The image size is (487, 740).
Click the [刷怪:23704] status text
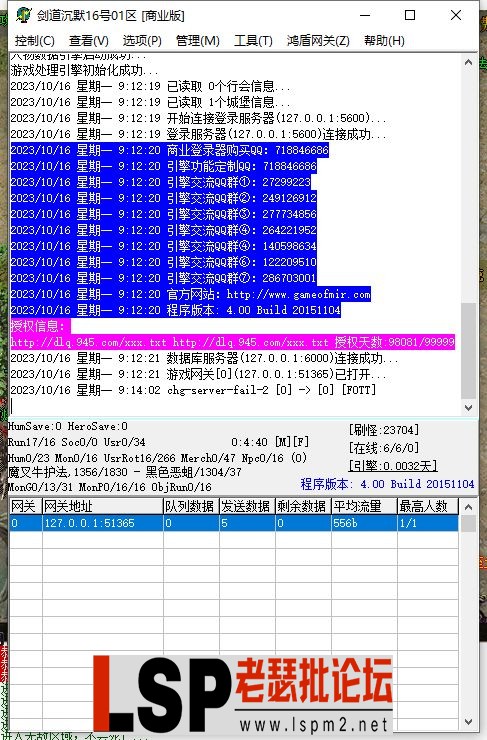point(384,430)
